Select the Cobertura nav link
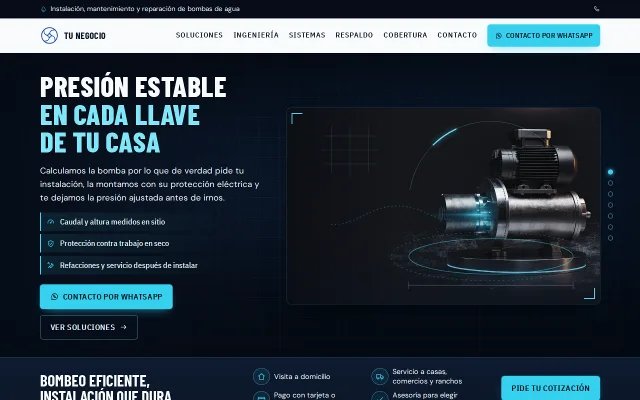Screen dimensions: 640x400 pos(405,35)
